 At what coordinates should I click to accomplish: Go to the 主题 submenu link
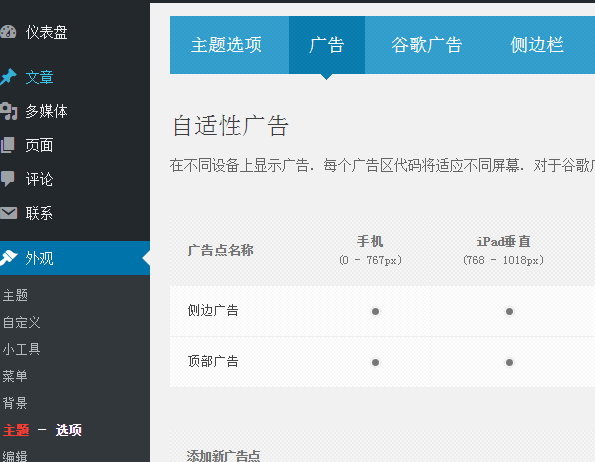15,295
